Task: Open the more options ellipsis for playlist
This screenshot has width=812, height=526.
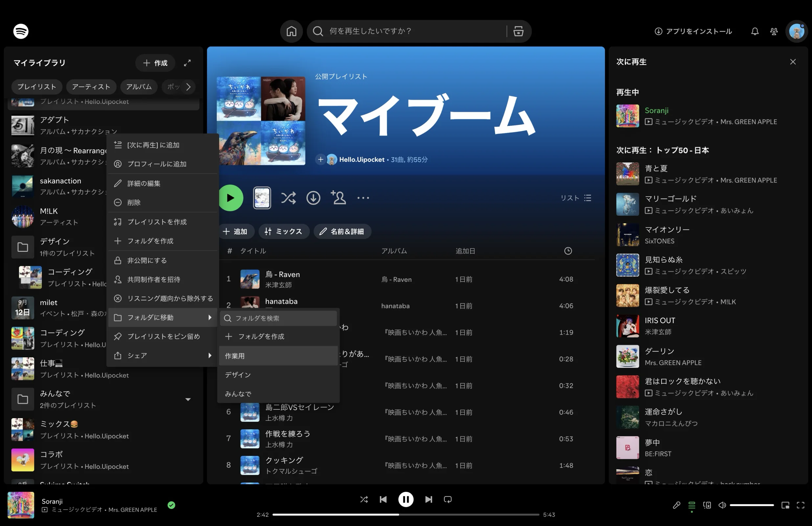Action: [363, 198]
